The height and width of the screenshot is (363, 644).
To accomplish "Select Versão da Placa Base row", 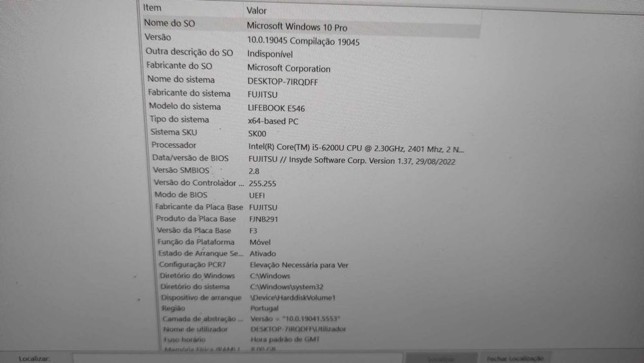I will pos(194,231).
